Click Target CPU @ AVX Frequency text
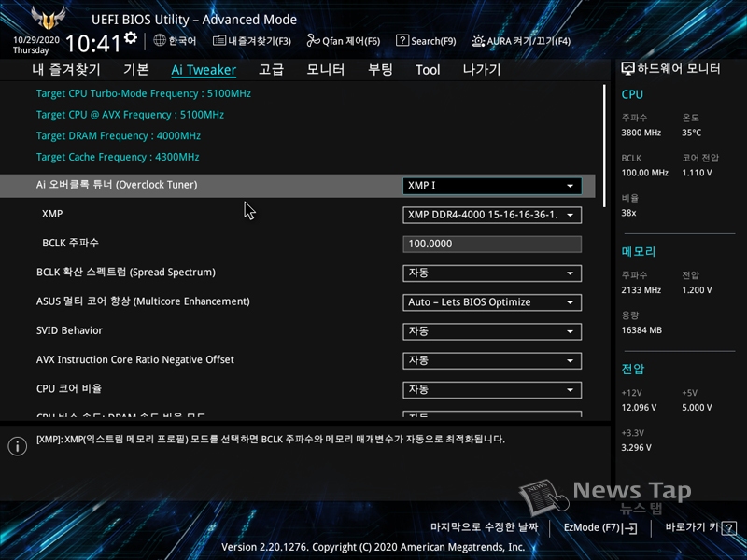 point(130,115)
